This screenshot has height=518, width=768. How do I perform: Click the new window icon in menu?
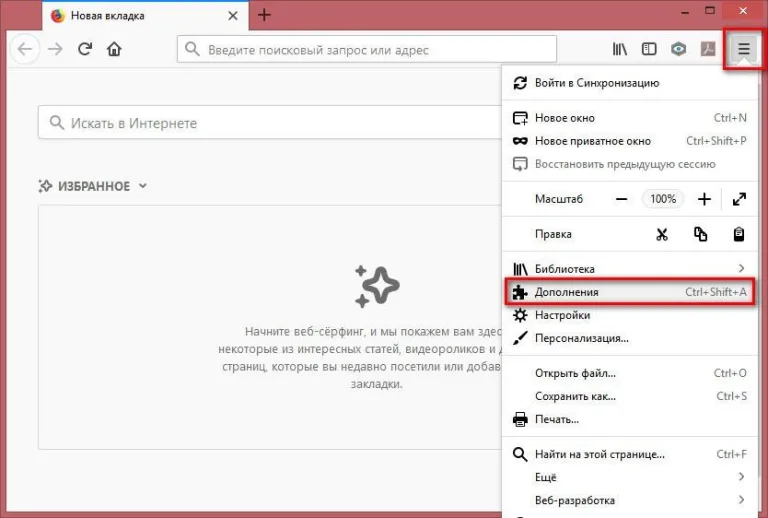520,118
